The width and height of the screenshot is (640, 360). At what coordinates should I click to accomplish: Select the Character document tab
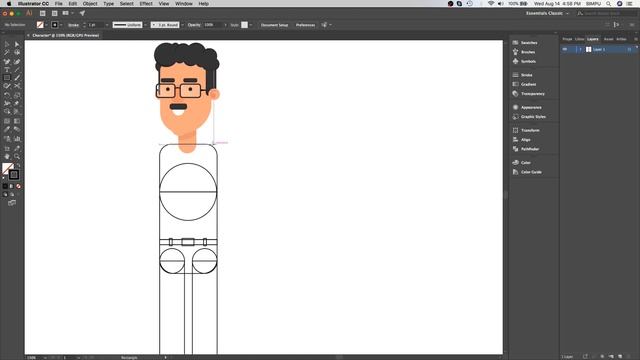pyautogui.click(x=65, y=36)
